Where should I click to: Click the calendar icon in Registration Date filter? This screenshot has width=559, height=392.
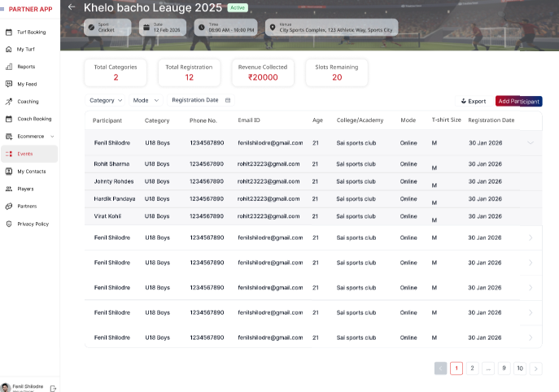228,100
